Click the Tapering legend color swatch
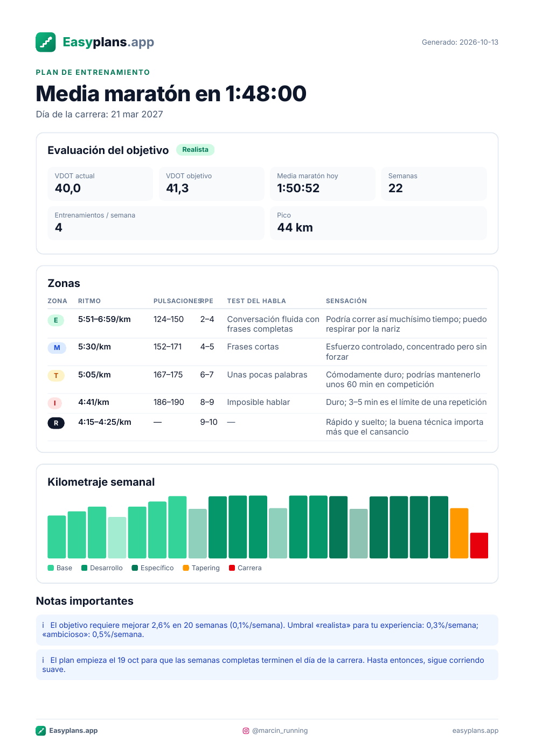 [x=186, y=568]
